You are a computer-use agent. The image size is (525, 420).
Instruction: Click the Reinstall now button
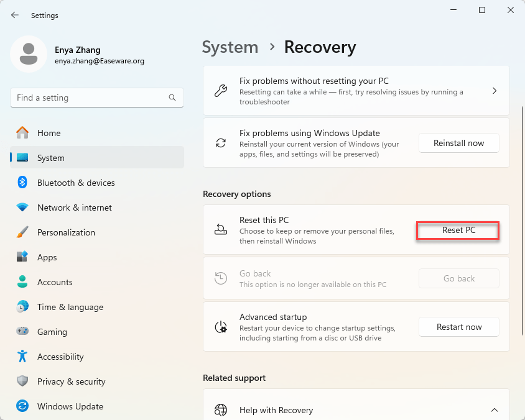[x=458, y=143]
